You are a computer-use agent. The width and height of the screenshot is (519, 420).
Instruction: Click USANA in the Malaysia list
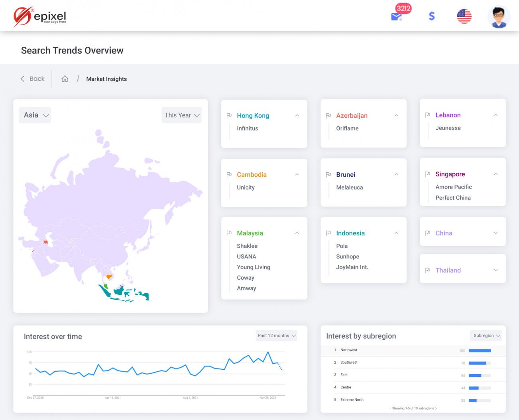pos(246,257)
